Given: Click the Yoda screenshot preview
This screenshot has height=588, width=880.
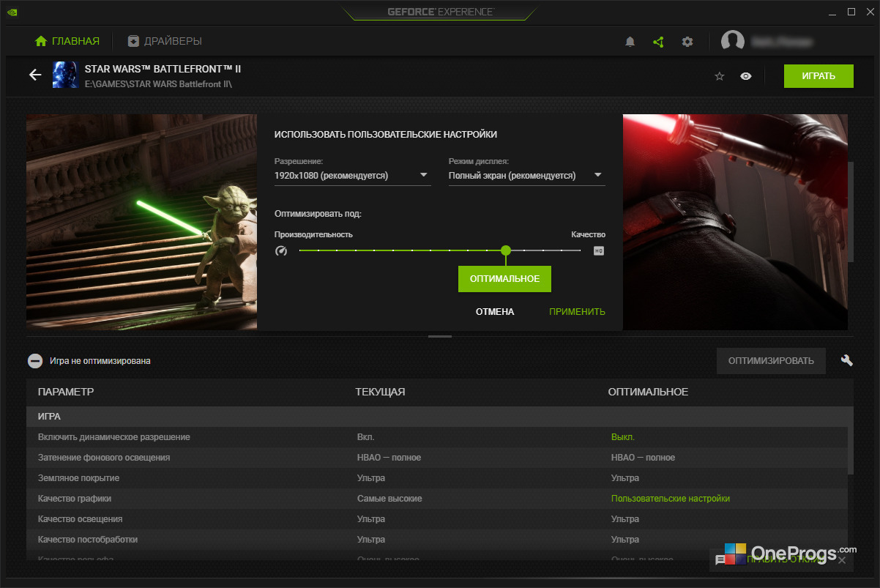Looking at the screenshot, I should pos(141,222).
